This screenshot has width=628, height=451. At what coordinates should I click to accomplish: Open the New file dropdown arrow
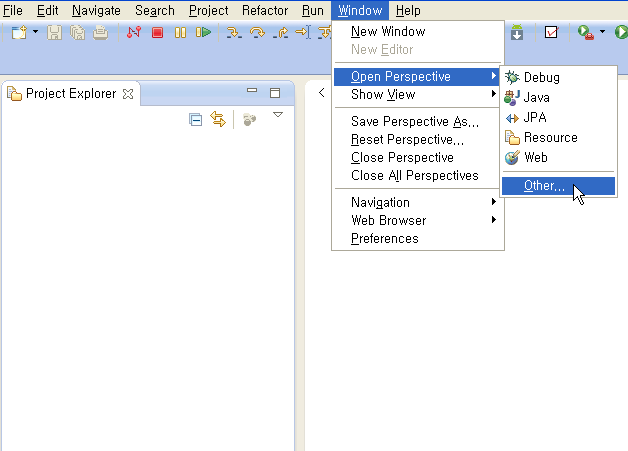coord(35,31)
